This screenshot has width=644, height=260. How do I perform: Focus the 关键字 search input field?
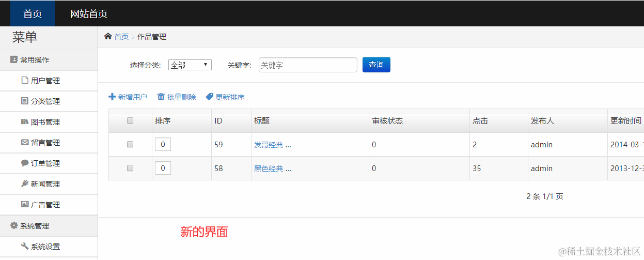(x=308, y=65)
